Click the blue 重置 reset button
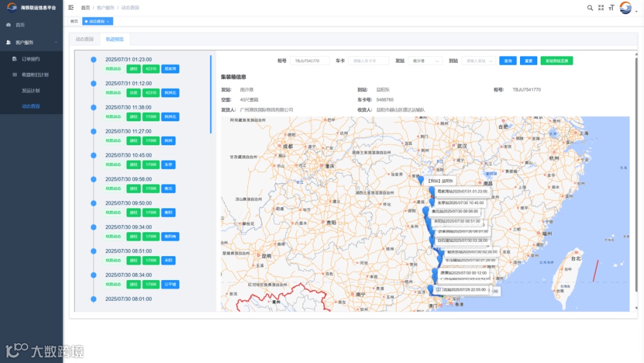This screenshot has width=644, height=363. (x=528, y=61)
